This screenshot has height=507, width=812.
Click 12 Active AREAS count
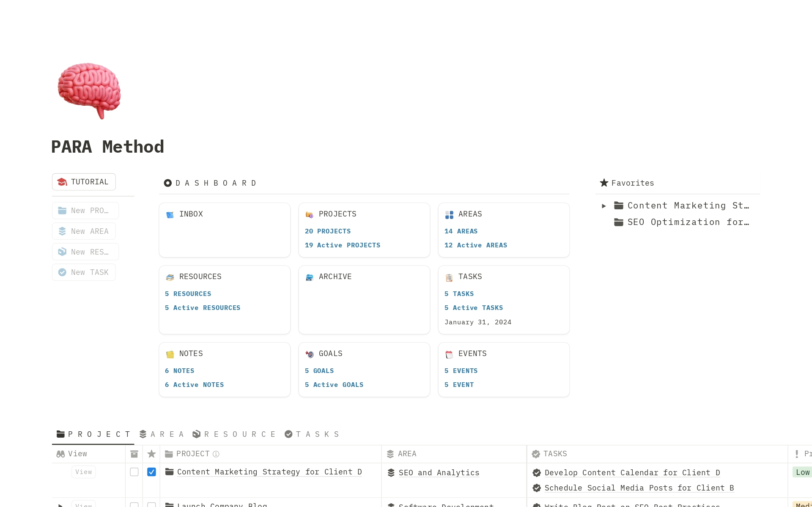(476, 245)
